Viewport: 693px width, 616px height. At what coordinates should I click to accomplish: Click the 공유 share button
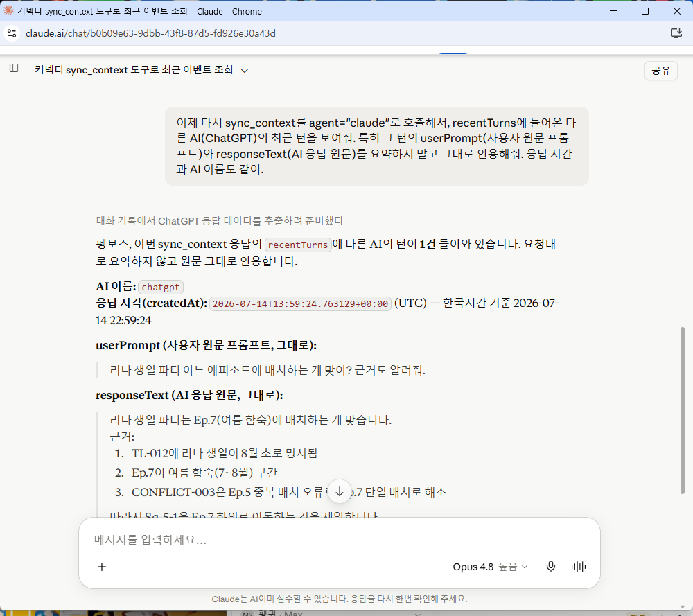pos(660,70)
